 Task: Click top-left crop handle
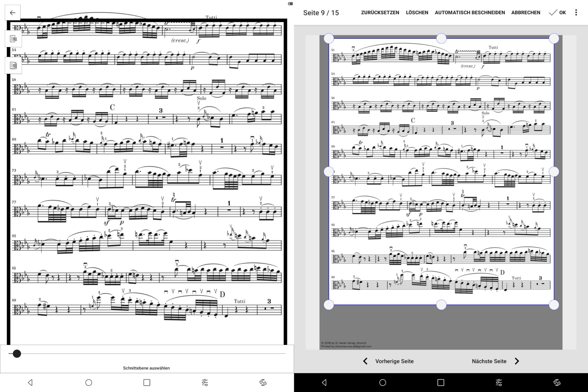tap(329, 39)
